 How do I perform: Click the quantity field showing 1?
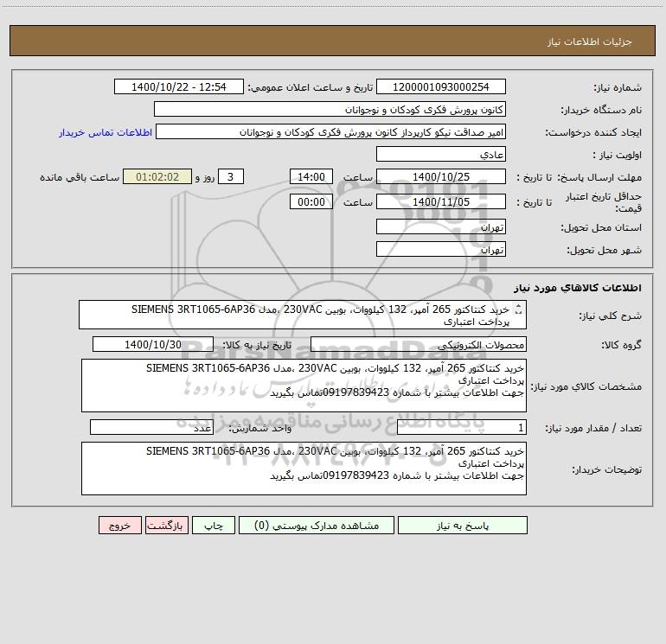click(x=462, y=427)
